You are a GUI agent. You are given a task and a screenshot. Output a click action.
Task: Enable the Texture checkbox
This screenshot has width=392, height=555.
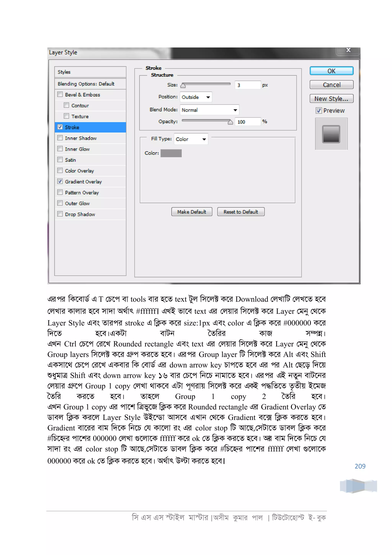(x=66, y=116)
